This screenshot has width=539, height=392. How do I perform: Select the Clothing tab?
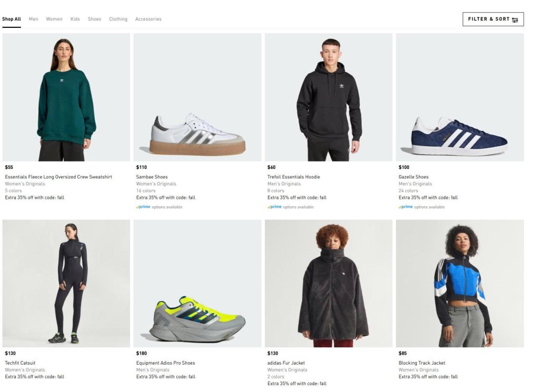point(118,19)
